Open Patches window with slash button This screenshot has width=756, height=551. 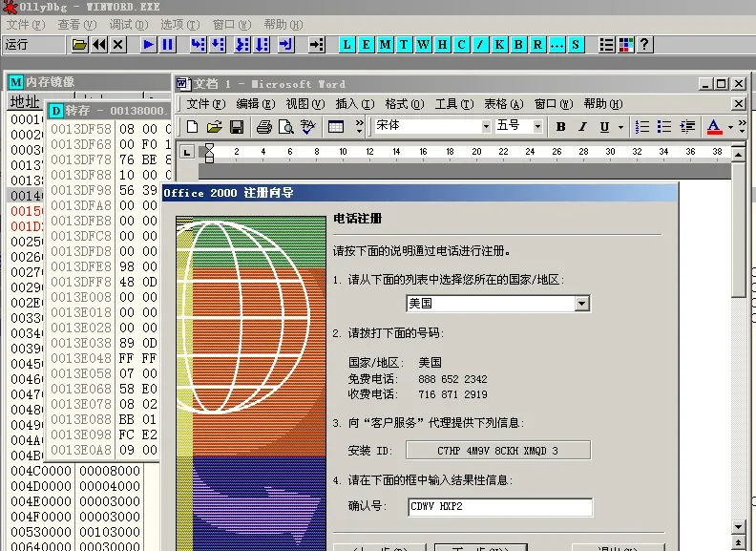click(480, 45)
